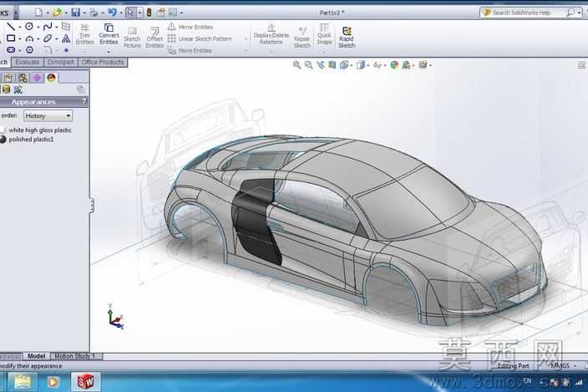Click the New document icon
The height and width of the screenshot is (392, 588).
(38, 13)
